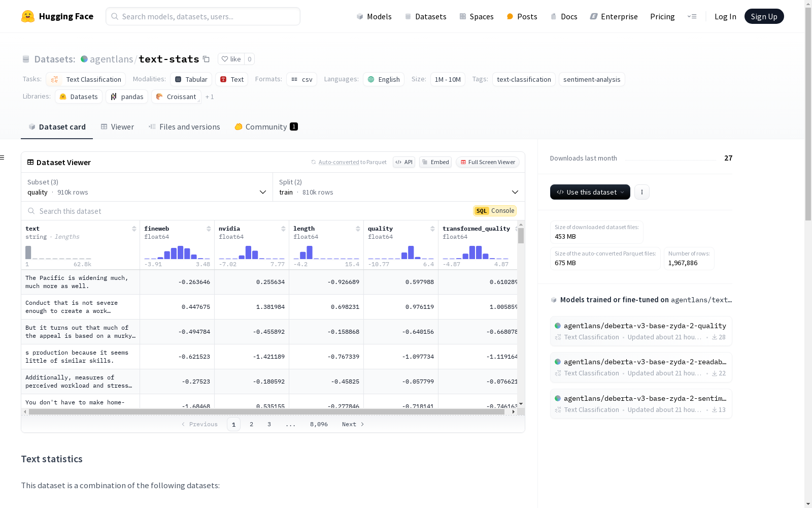The width and height of the screenshot is (812, 508).
Task: Go to Datasets in top navigation
Action: click(425, 16)
